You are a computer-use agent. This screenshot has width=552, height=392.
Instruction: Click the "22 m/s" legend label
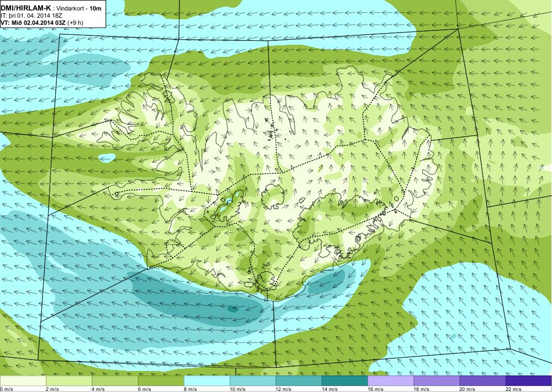[513, 389]
